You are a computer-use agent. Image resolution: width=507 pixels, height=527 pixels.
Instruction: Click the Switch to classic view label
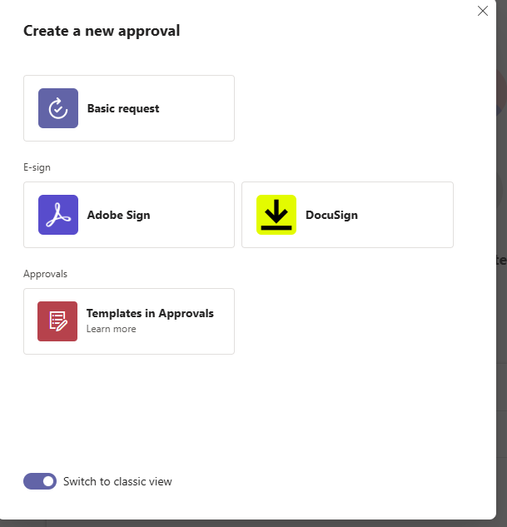pyautogui.click(x=118, y=481)
